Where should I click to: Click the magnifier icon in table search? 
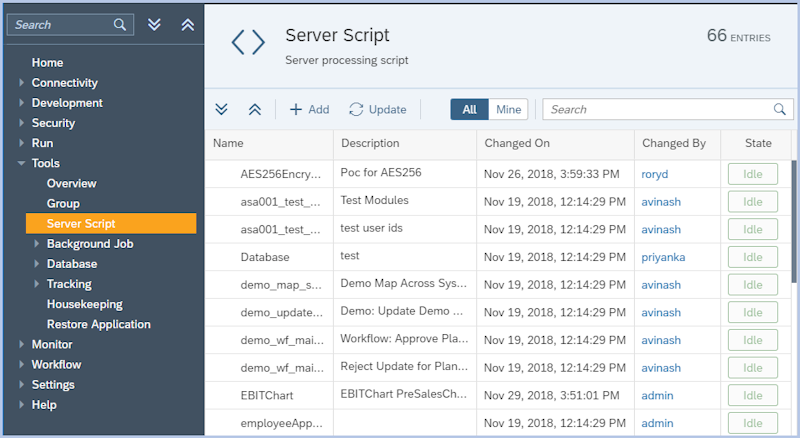point(780,109)
